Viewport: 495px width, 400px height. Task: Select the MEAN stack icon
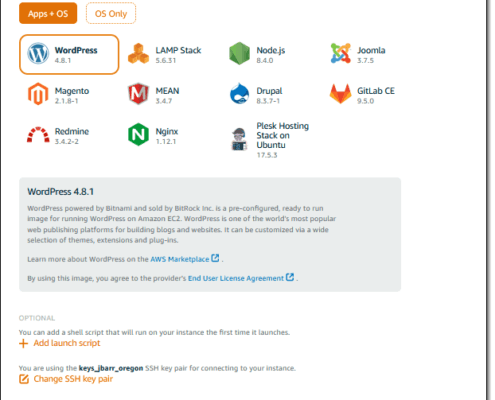pyautogui.click(x=138, y=94)
